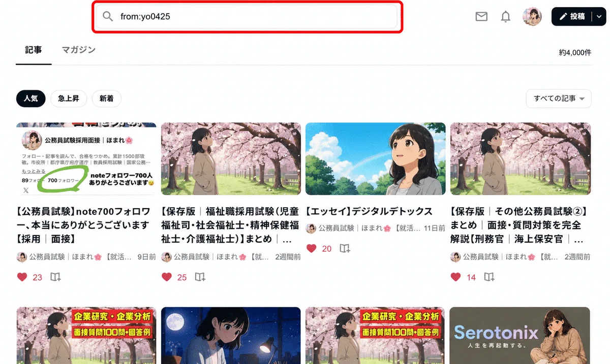The image size is (610, 364).
Task: Like the article with 25 hearts
Action: click(x=167, y=277)
